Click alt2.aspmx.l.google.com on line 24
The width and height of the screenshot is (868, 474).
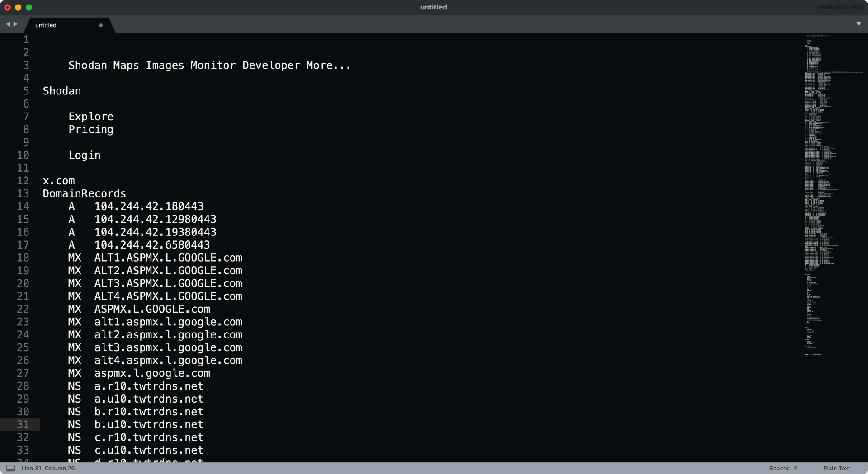[x=168, y=335]
